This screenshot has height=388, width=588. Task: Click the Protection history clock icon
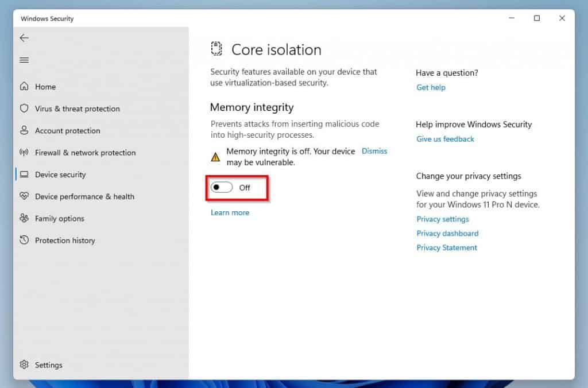point(24,240)
